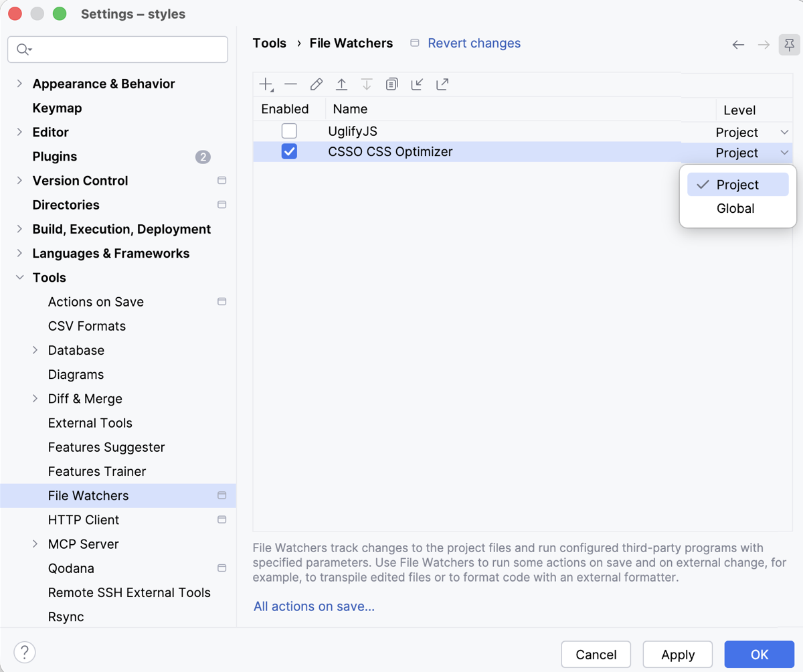803x672 pixels.
Task: Edit the selected watcher with the pencil icon
Action: (x=317, y=84)
